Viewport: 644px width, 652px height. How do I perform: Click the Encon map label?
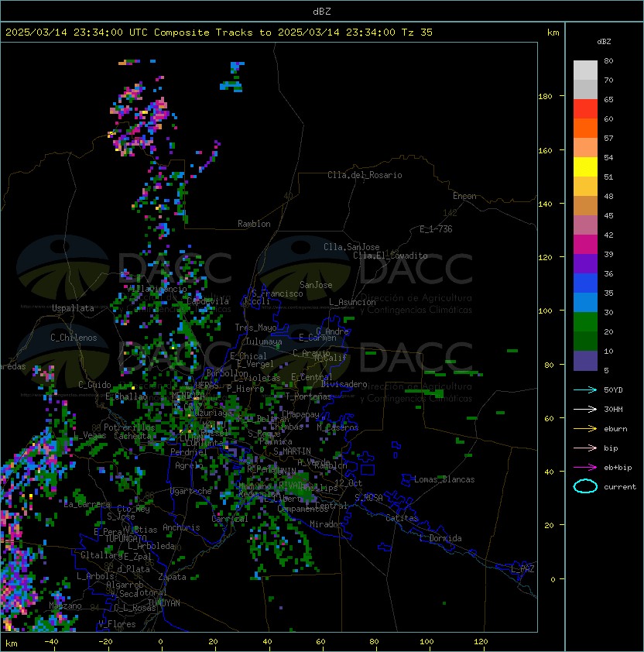pyautogui.click(x=464, y=196)
